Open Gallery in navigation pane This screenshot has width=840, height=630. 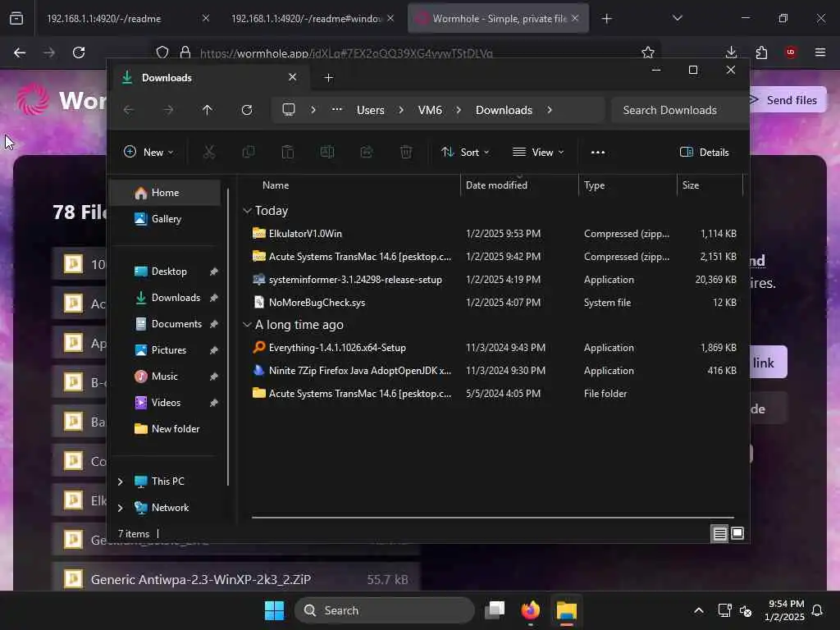165,219
